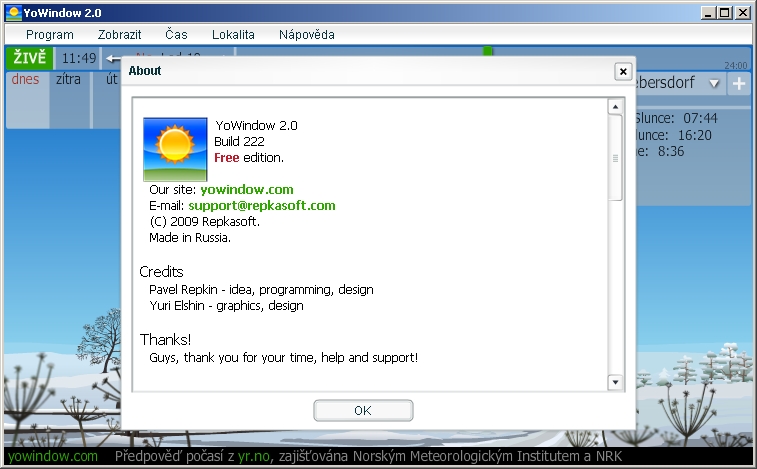
Task: Click the Credits heading
Action: coord(161,272)
